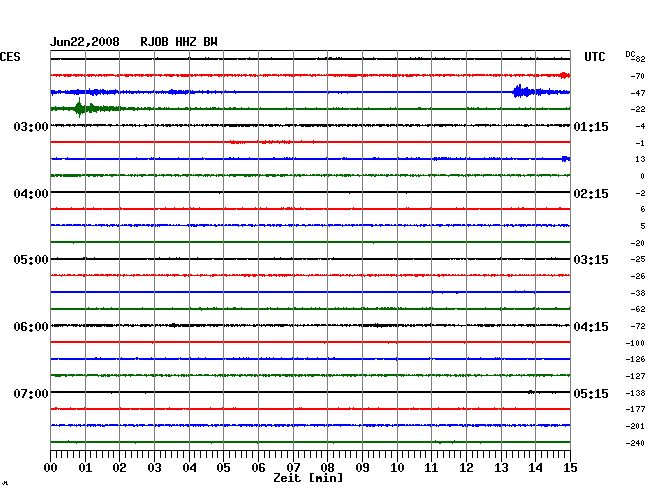Click the date label Jun22,2008
This screenshot has width=650, height=494.
tap(85, 42)
